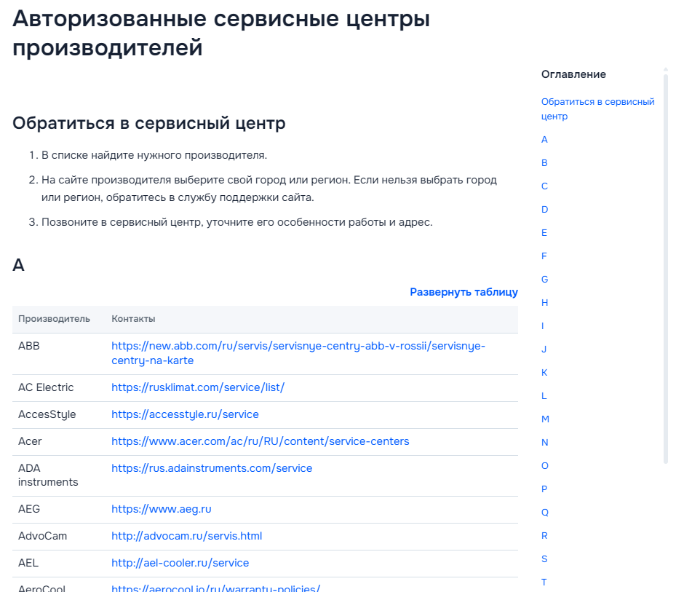This screenshot has height=592, width=700.
Task: Jump to letter B in the contents
Action: (544, 162)
